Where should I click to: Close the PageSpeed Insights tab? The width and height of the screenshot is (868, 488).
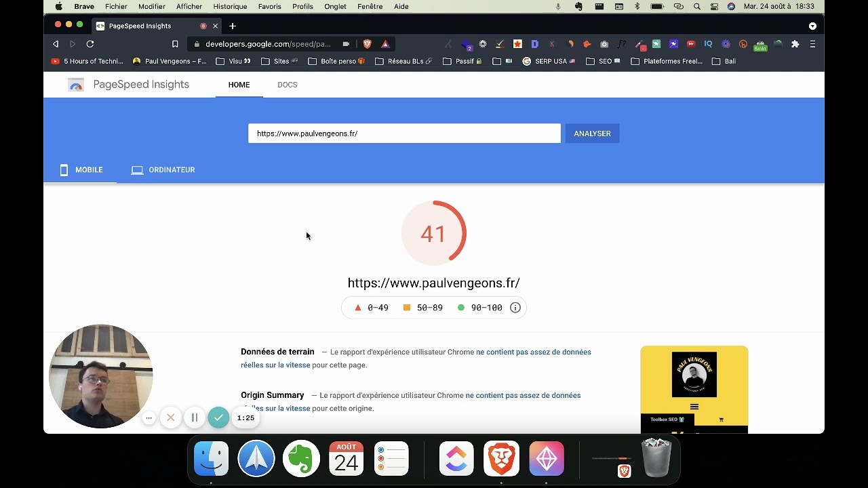click(216, 26)
